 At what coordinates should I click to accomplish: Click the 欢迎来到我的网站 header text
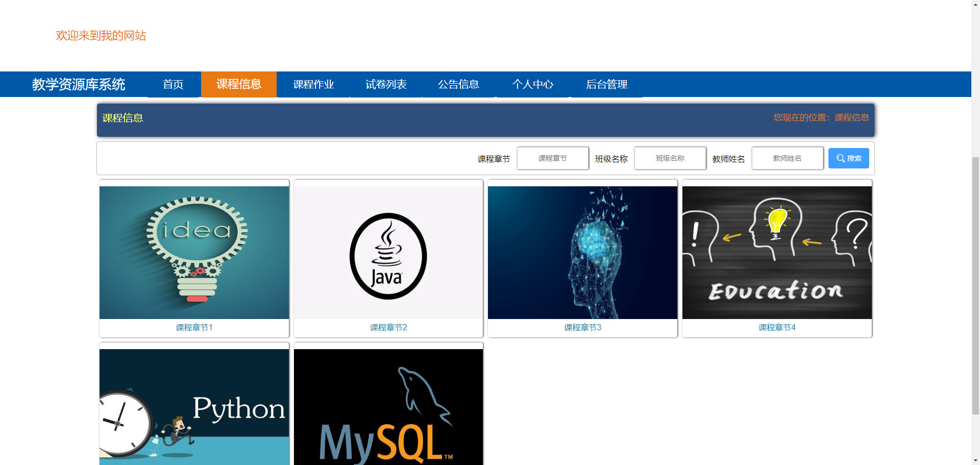coord(101,36)
